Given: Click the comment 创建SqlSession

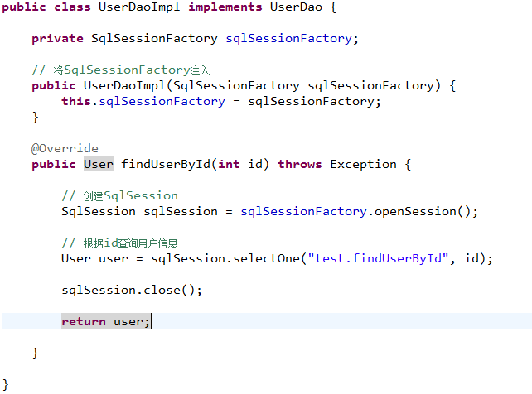Looking at the screenshot, I should [119, 196].
